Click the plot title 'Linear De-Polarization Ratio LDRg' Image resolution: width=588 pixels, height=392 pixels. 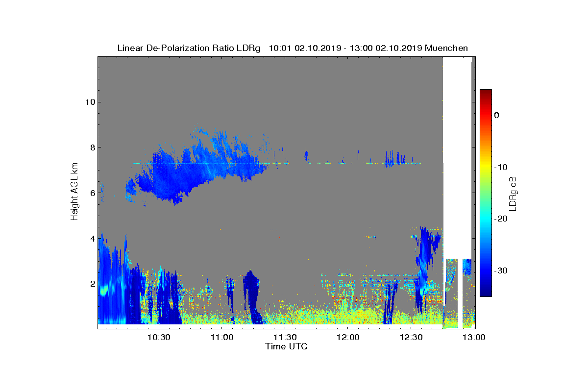pos(190,48)
